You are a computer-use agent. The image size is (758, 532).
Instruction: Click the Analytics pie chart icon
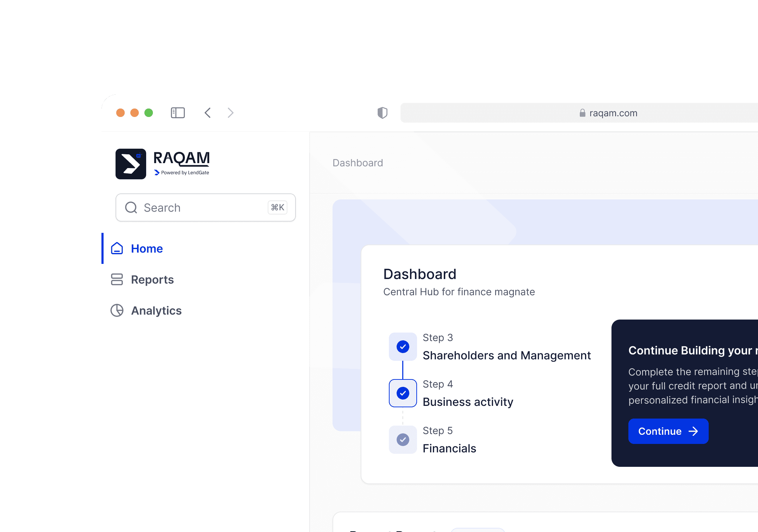coord(117,310)
